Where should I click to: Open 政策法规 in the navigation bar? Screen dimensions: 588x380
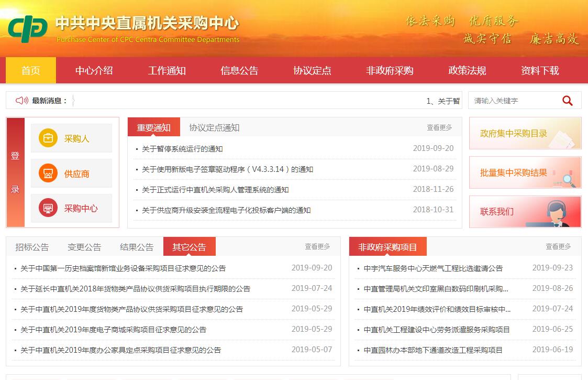click(x=467, y=70)
